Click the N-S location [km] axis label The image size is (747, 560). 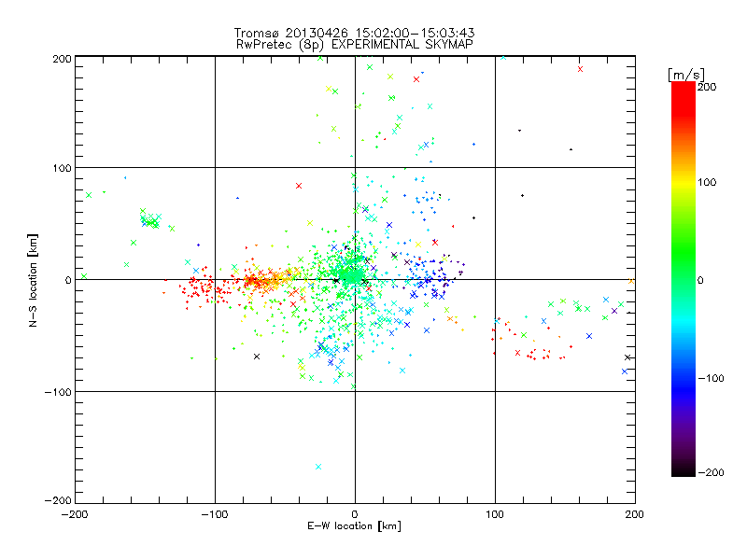point(33,280)
